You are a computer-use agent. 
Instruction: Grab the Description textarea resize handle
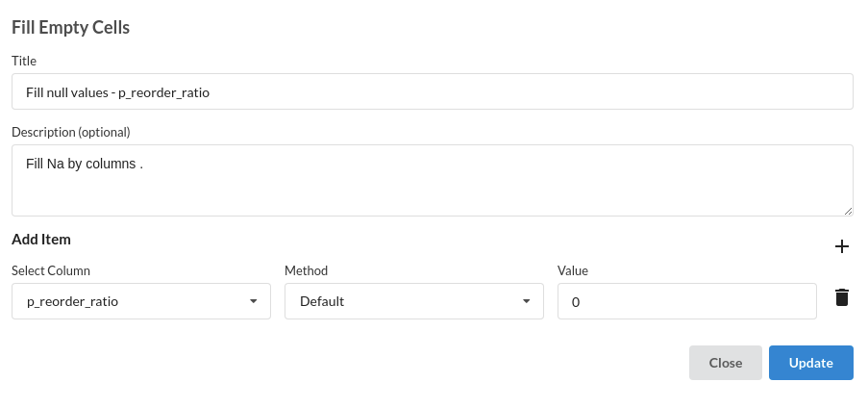pos(848,211)
